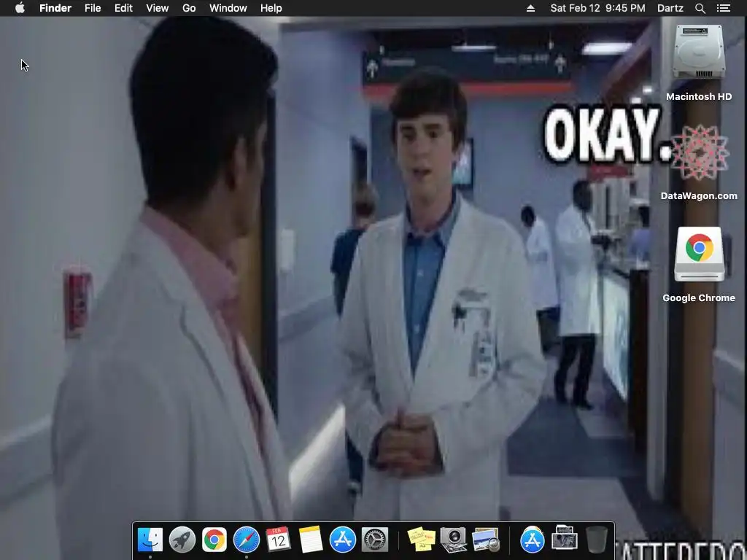
Task: Open the View menu
Action: [158, 8]
